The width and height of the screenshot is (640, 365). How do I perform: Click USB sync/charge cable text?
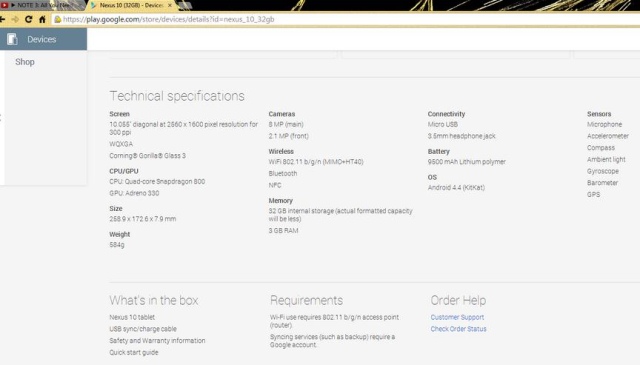click(143, 329)
